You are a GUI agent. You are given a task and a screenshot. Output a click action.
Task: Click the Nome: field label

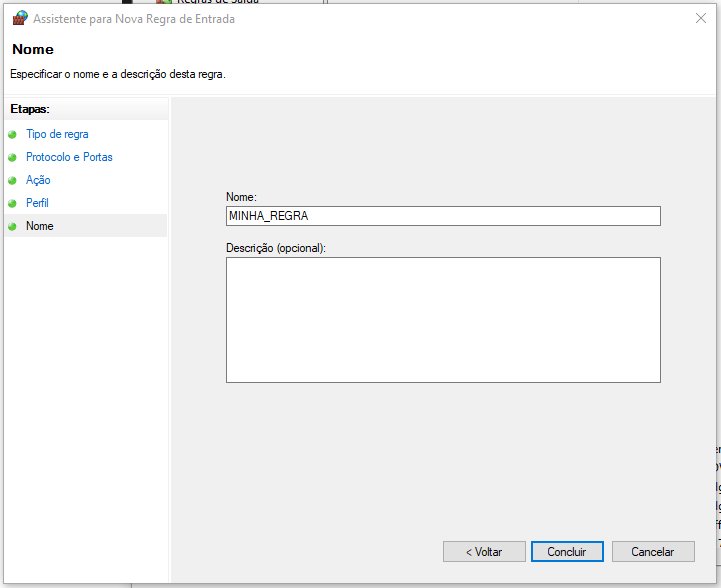pyautogui.click(x=241, y=197)
